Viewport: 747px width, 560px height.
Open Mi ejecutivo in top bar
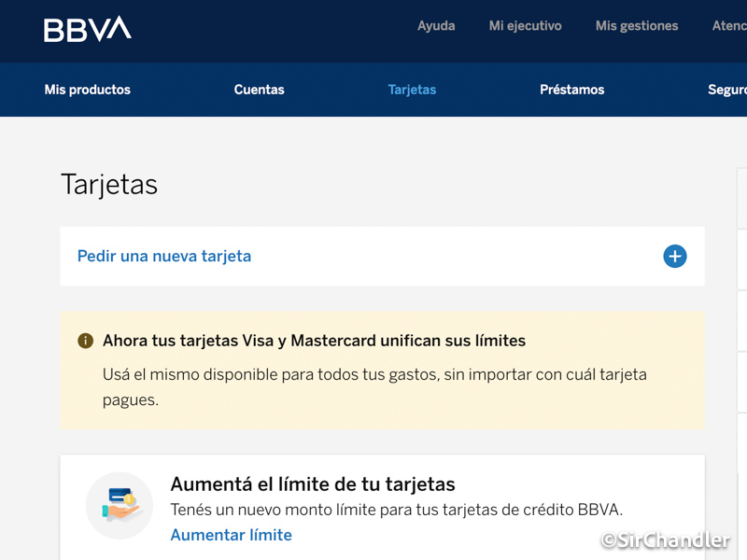tap(525, 26)
